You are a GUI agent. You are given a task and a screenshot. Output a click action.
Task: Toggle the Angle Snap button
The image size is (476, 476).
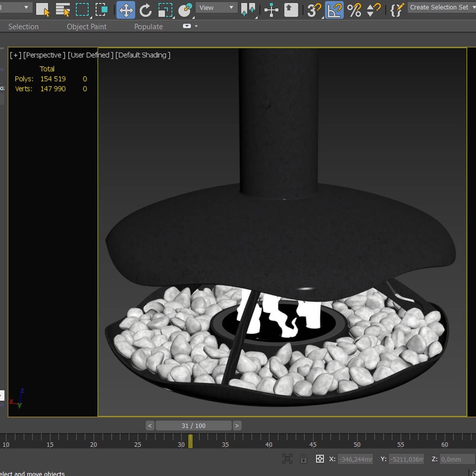pyautogui.click(x=334, y=10)
